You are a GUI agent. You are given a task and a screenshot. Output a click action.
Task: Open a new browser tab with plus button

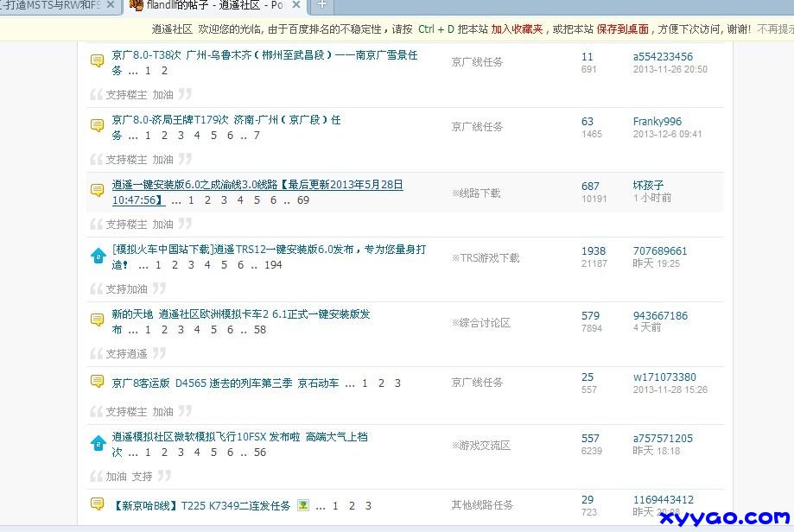pos(321,5)
